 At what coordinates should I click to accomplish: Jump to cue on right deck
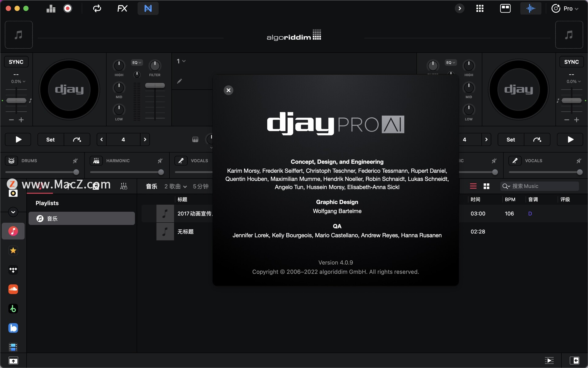tap(537, 140)
